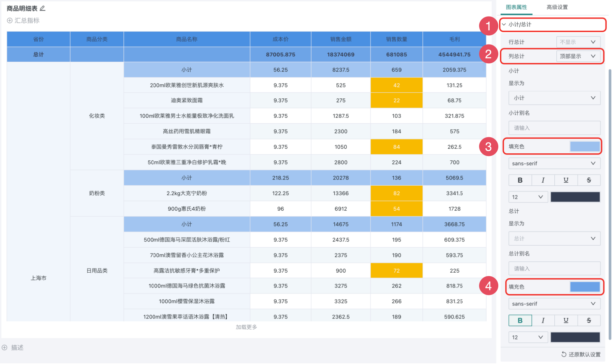Open the 小计 显示为 dropdown
The image size is (612, 364).
555,98
